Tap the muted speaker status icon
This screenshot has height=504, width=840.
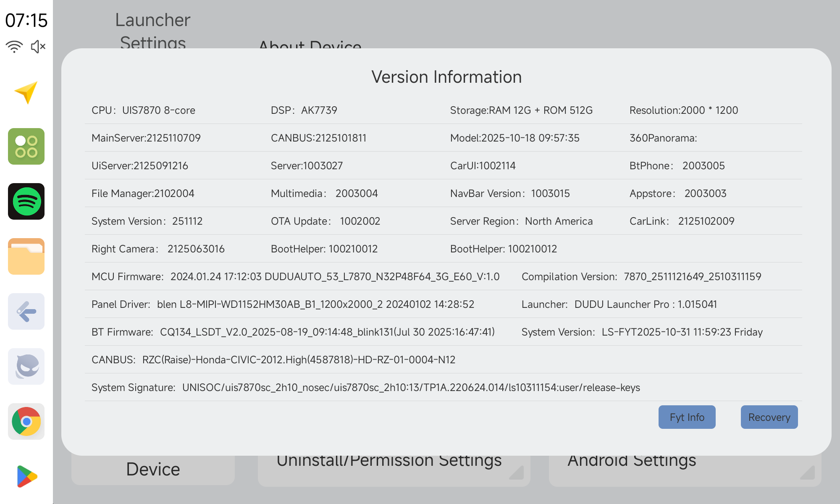[x=38, y=47]
